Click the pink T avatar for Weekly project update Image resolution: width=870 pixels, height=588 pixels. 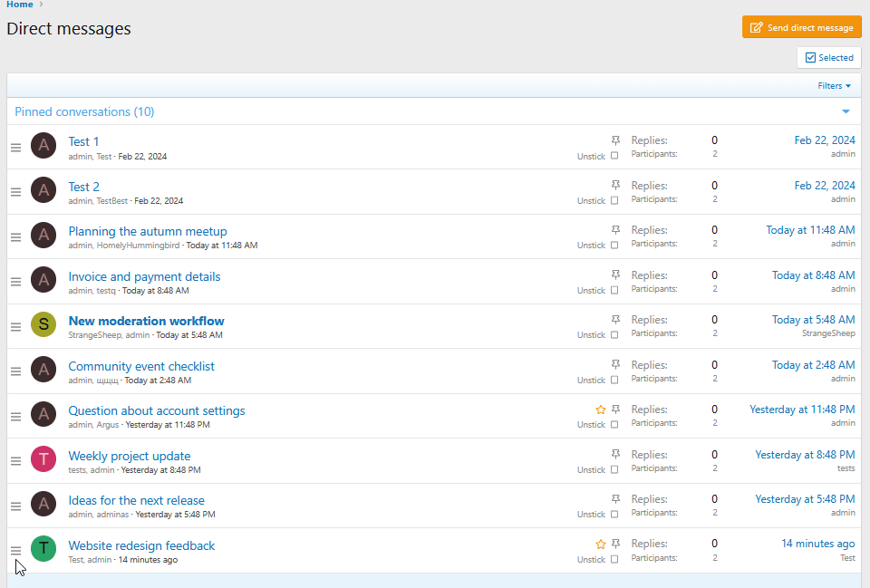(x=43, y=458)
